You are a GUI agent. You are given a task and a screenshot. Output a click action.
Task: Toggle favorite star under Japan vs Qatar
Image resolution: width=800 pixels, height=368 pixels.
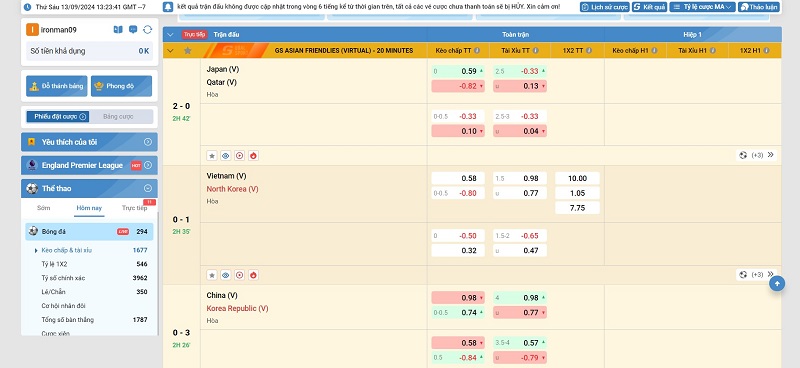pos(212,156)
